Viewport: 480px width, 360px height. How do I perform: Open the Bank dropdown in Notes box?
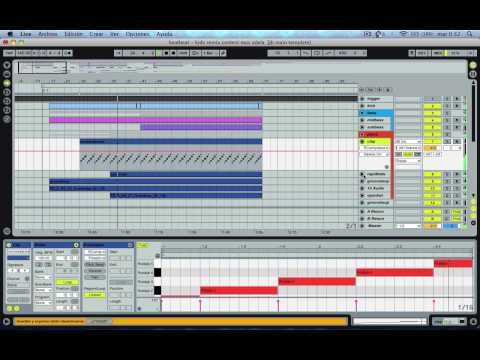[x=42, y=277]
